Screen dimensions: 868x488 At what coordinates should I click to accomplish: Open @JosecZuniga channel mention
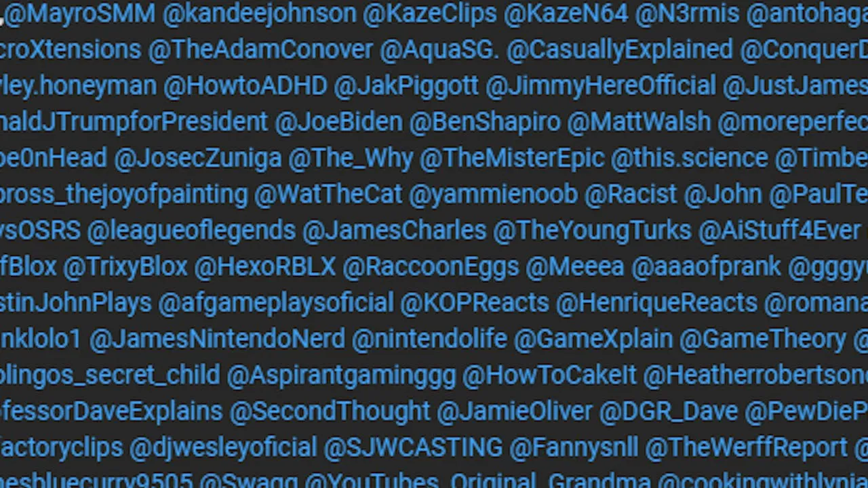coord(197,158)
